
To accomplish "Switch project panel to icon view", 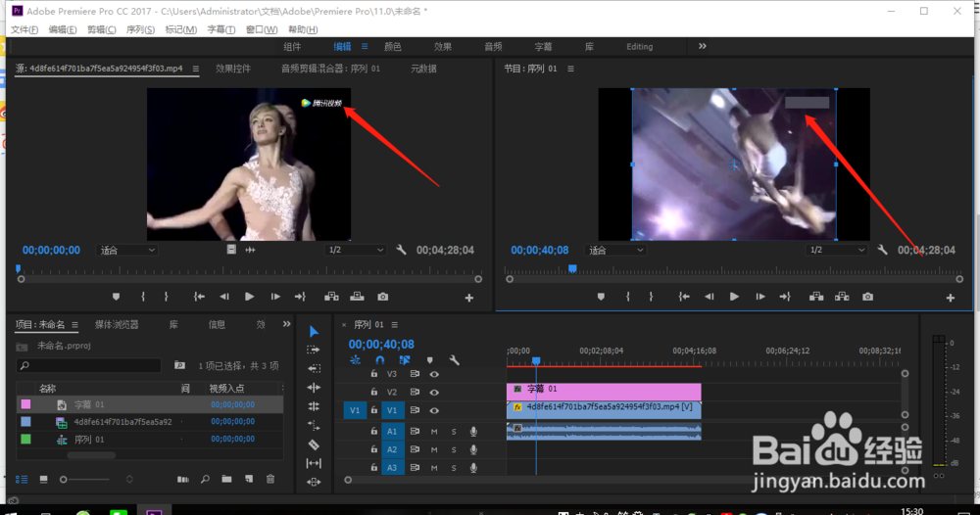I will 43,480.
